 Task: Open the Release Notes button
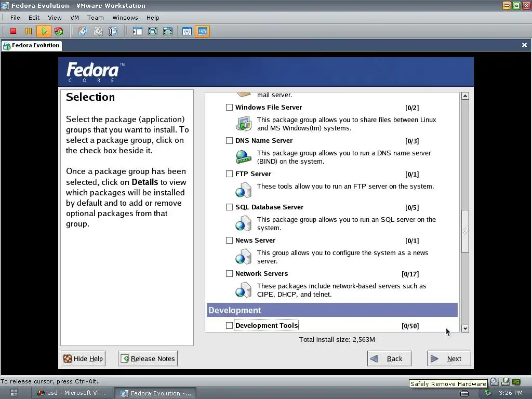(x=148, y=358)
